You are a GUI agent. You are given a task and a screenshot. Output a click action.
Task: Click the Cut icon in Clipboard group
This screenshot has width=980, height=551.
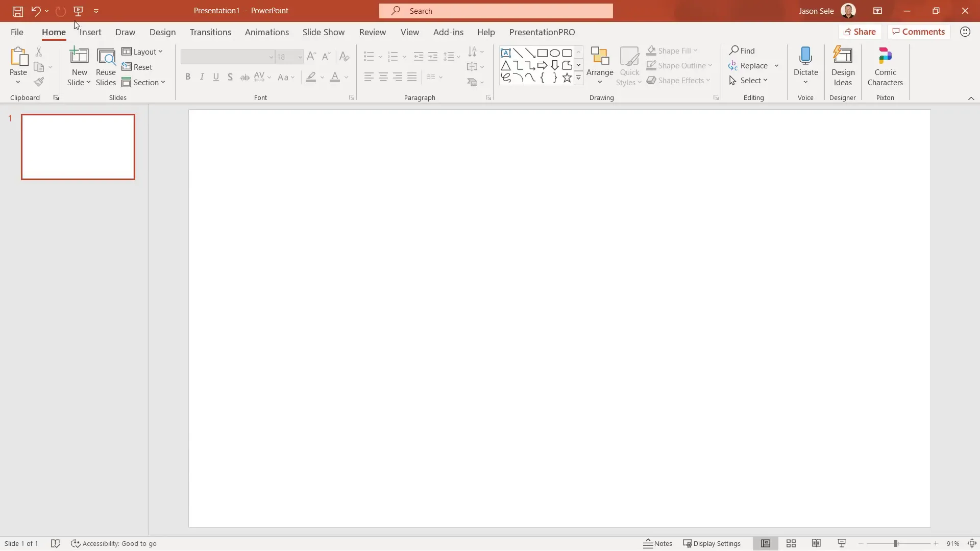click(x=39, y=52)
